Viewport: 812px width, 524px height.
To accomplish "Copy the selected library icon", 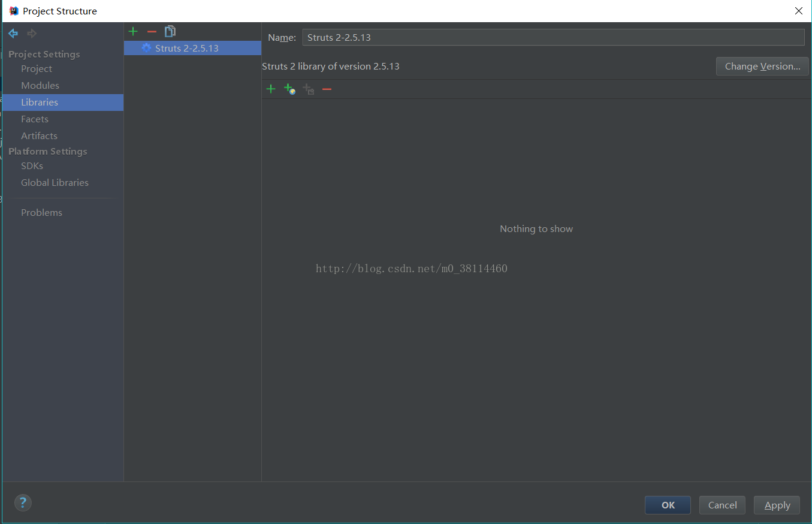I will pos(170,31).
